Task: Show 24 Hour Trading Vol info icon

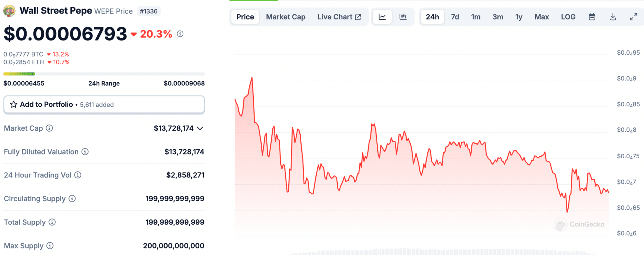Action: (x=78, y=175)
